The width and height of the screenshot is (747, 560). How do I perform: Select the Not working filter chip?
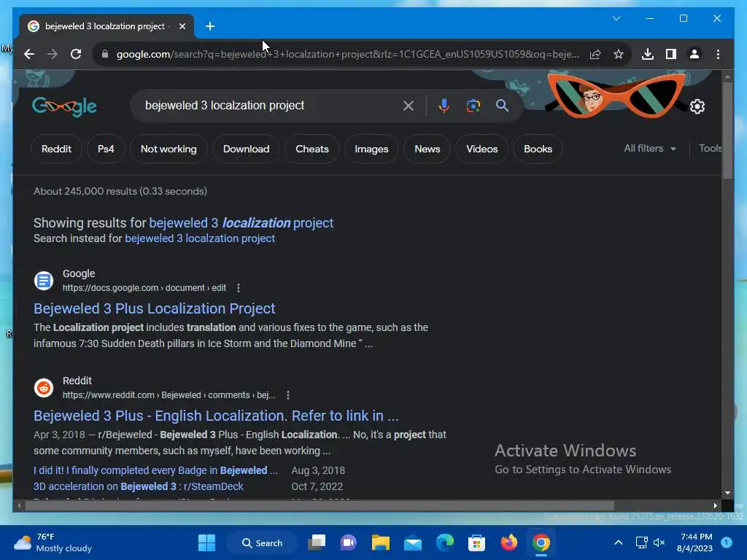[169, 149]
